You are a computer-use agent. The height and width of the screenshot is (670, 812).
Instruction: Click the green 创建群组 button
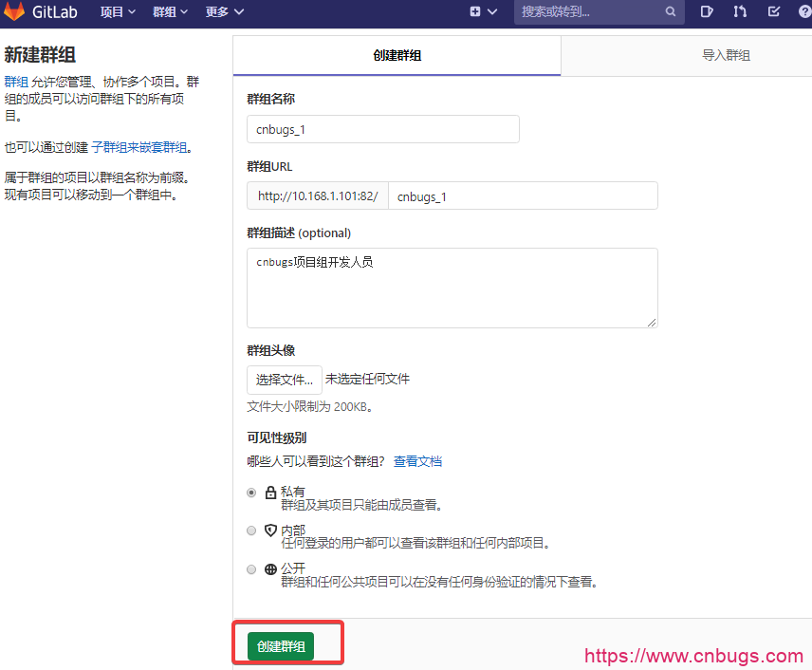281,646
